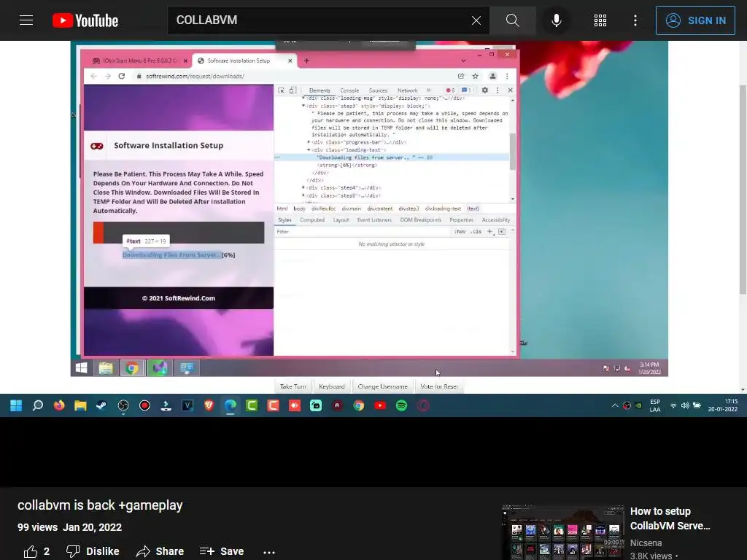Go to the YouTube home logo
The height and width of the screenshot is (560, 747).
click(85, 20)
